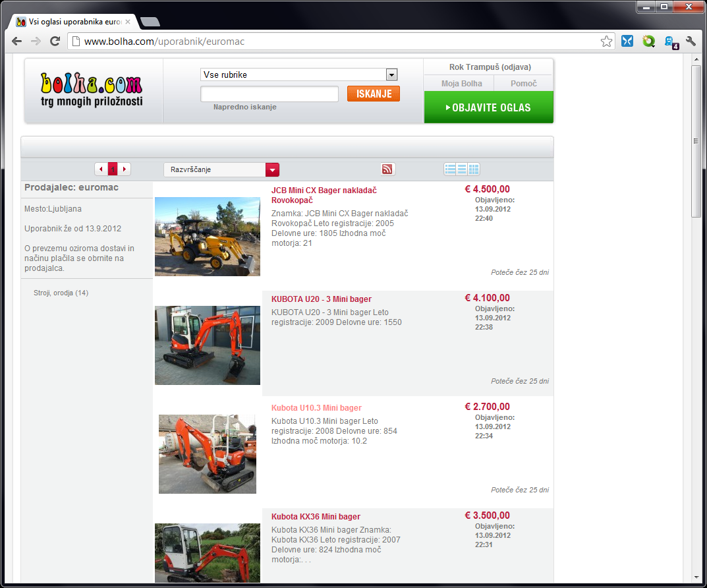
Task: Click the green ring extension icon
Action: [x=648, y=42]
